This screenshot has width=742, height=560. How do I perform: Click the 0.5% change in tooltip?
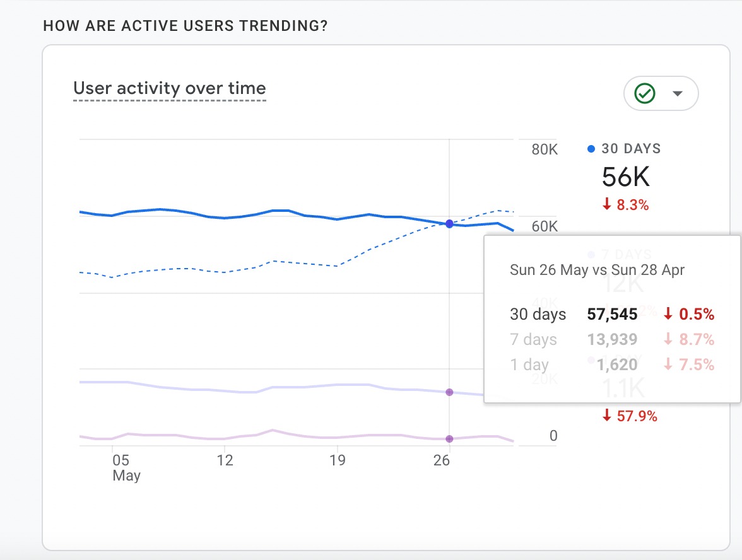(689, 314)
